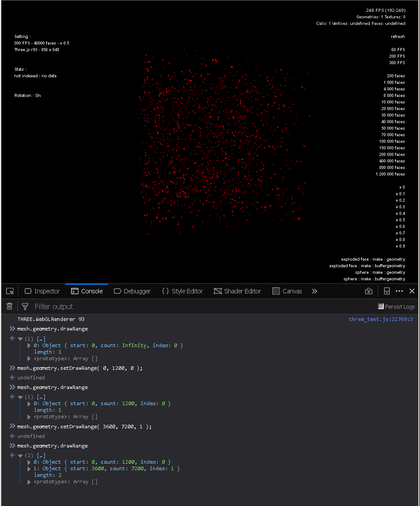Expand the prototype Array entry
This screenshot has height=506, width=420.
pos(30,358)
